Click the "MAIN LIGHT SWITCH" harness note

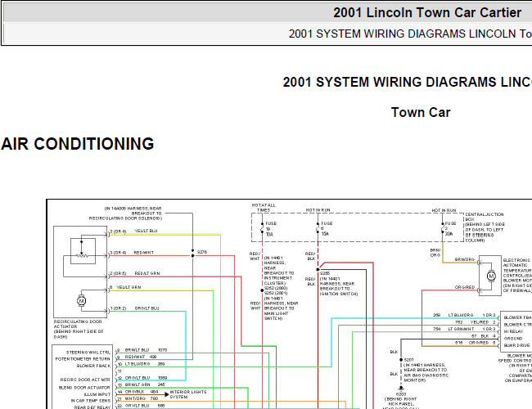pos(281,308)
